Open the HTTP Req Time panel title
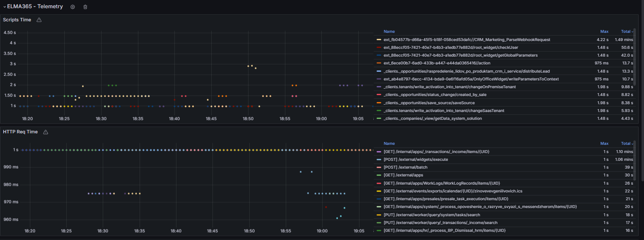The image size is (644, 240). (20, 132)
